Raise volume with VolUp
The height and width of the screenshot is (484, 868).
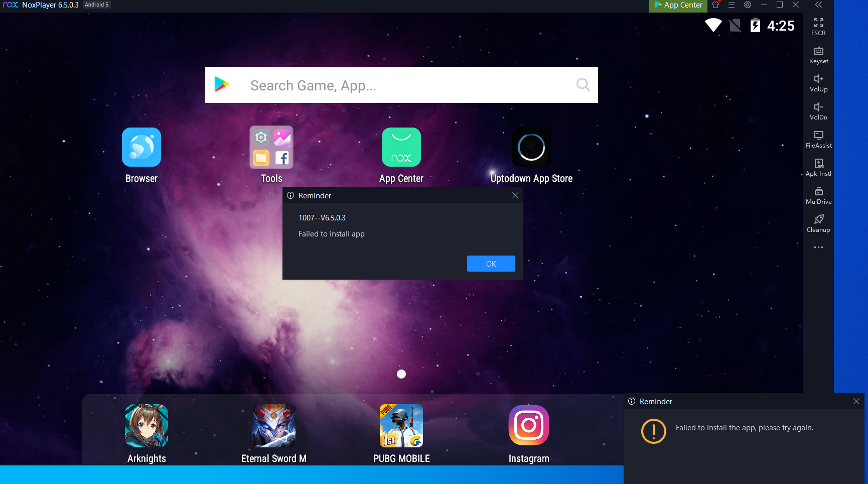pos(818,83)
